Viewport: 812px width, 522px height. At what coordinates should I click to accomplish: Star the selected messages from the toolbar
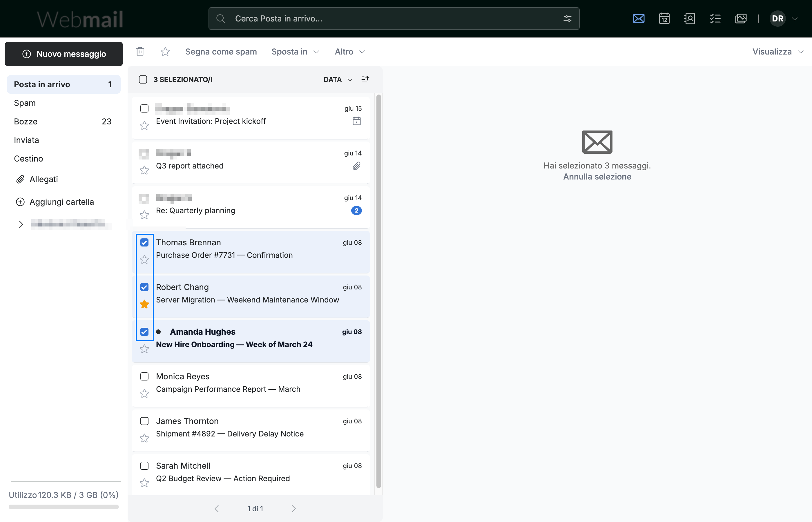tap(165, 52)
